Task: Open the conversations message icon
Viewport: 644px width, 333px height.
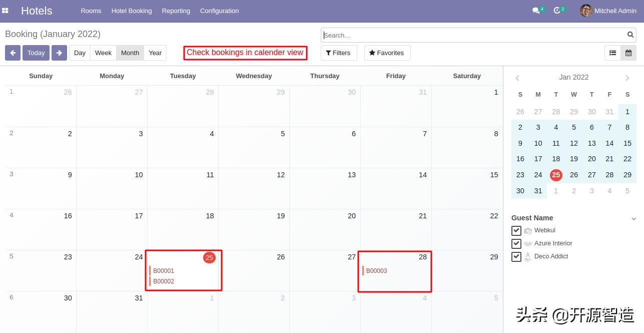Action: click(536, 11)
